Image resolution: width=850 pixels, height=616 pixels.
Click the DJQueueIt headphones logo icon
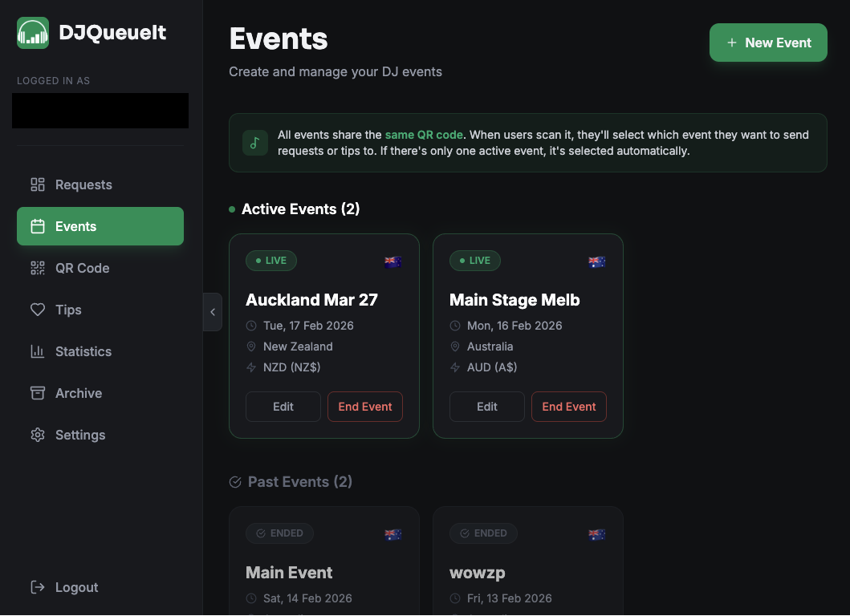(33, 33)
